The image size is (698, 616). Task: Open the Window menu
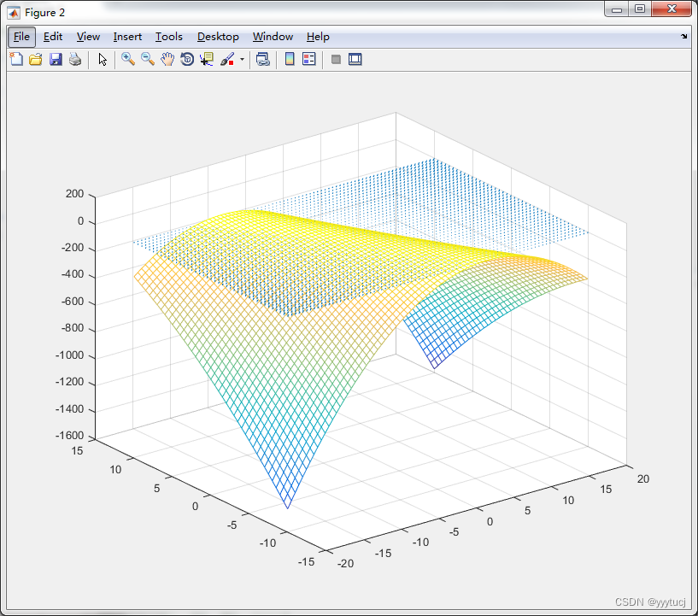click(273, 37)
